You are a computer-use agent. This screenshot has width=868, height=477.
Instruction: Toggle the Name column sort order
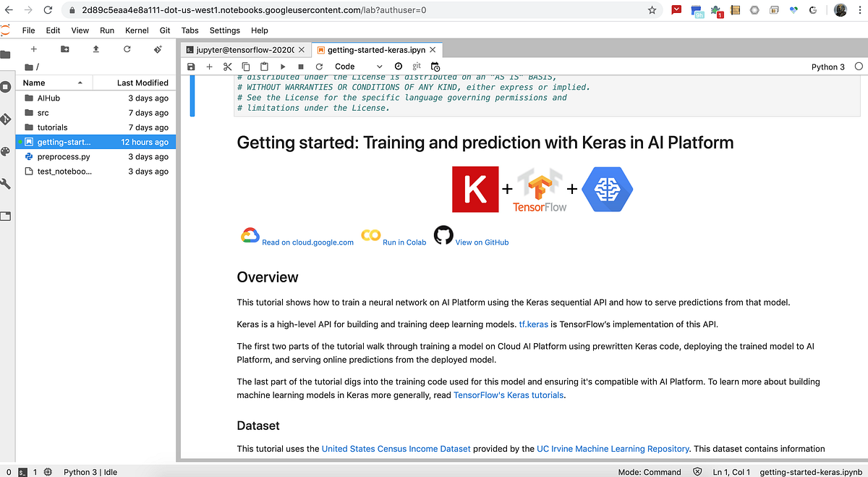[x=34, y=83]
